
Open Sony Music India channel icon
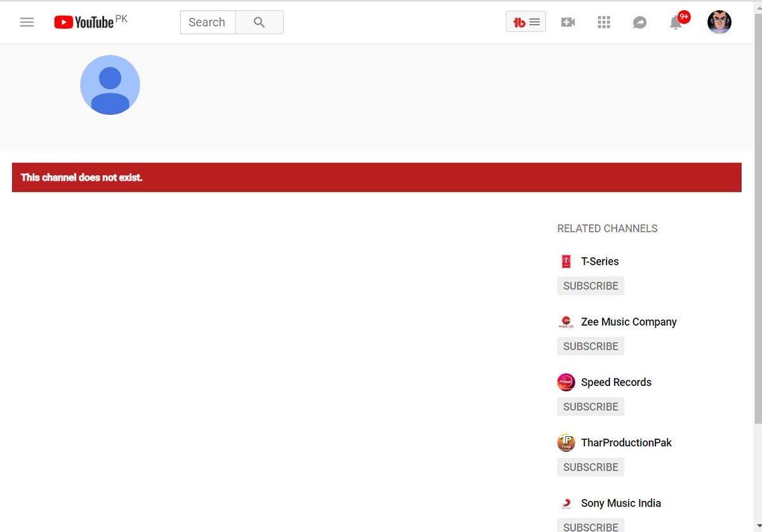coord(566,503)
